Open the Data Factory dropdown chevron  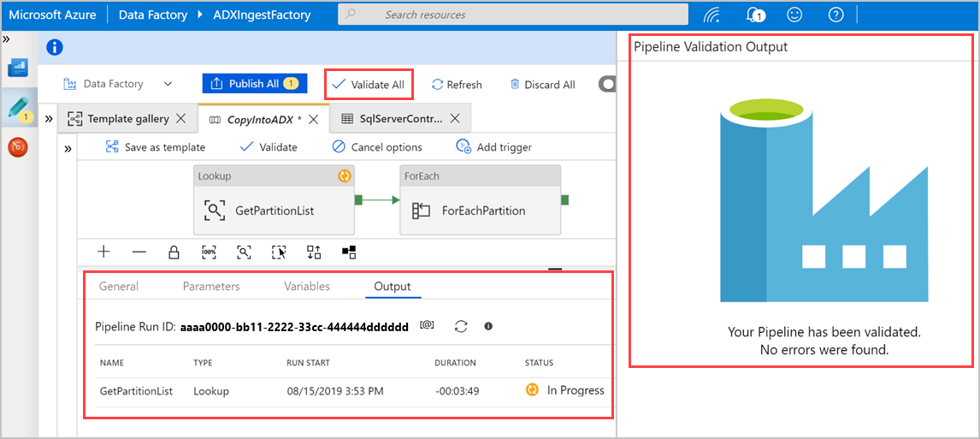coord(168,84)
